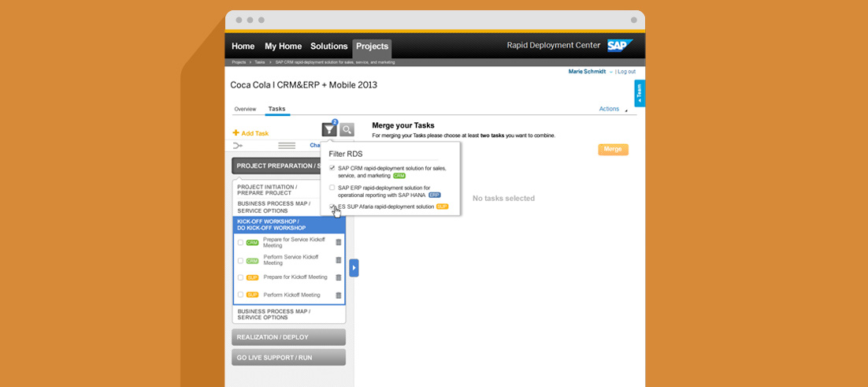The height and width of the screenshot is (387, 868).
Task: Click the plus icon next to Add Task
Action: [236, 133]
